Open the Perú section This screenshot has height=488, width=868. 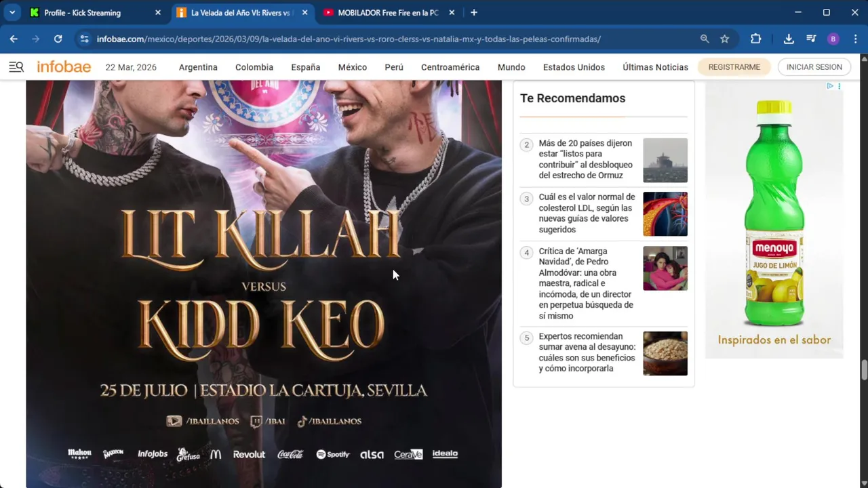tap(394, 67)
